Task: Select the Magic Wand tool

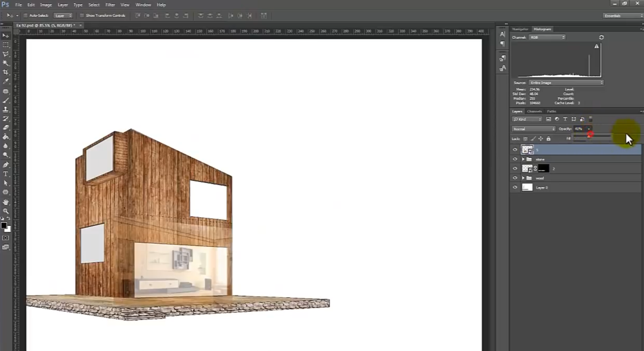Action: coord(6,63)
